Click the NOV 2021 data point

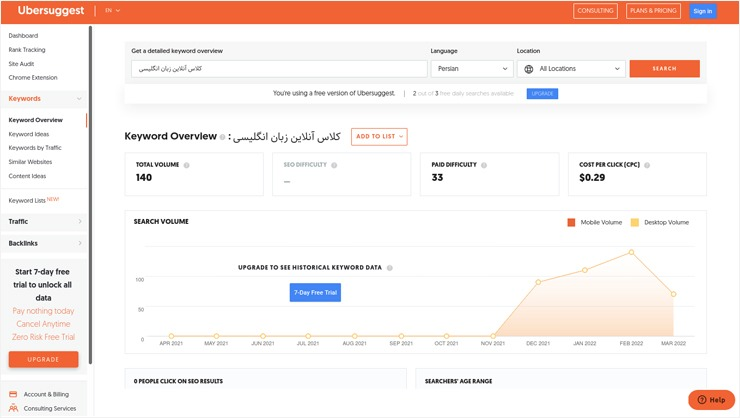493,336
